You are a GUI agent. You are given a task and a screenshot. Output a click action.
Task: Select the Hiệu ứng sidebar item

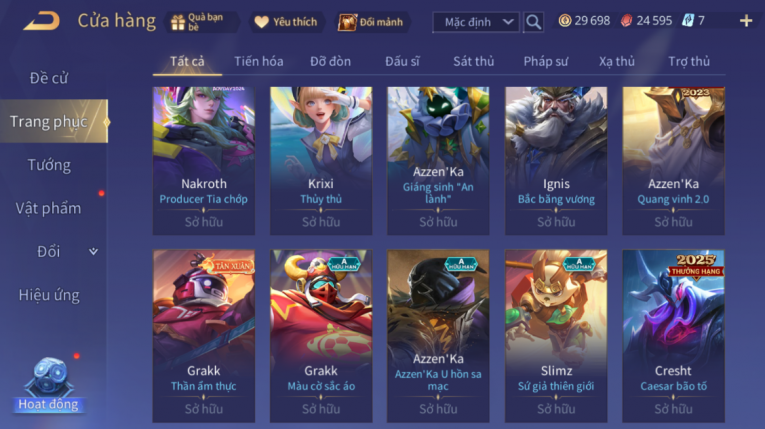(49, 295)
